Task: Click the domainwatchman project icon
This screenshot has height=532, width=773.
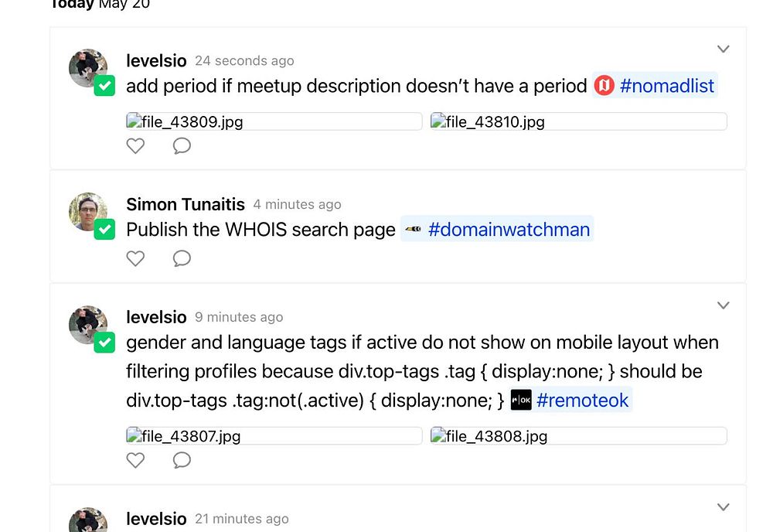Action: pos(413,229)
